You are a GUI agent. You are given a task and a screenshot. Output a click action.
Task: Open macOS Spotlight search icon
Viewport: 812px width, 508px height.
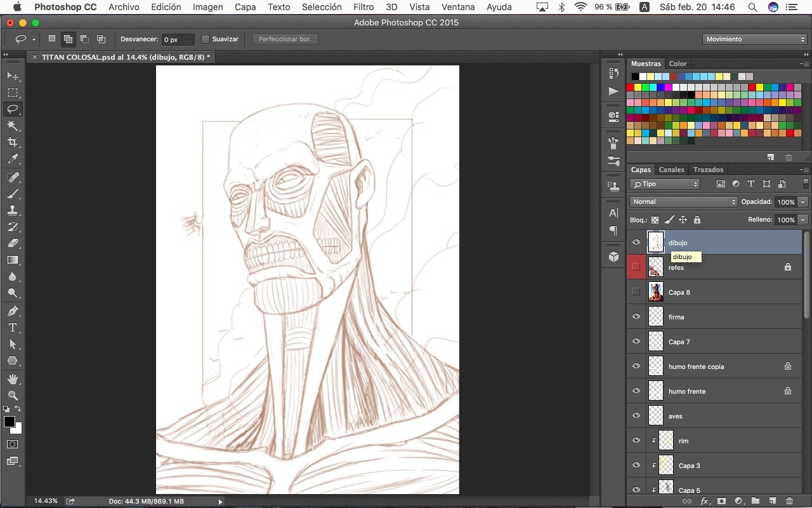(752, 7)
